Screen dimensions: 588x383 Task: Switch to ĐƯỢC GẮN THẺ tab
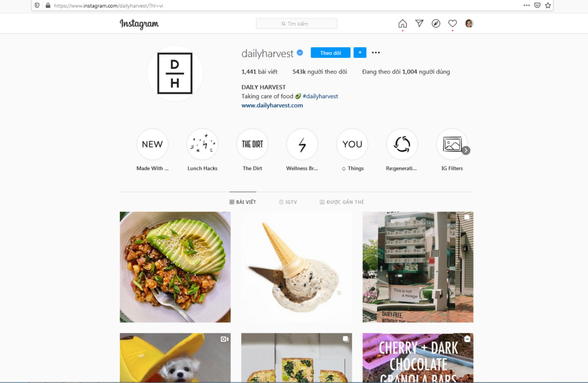(342, 202)
